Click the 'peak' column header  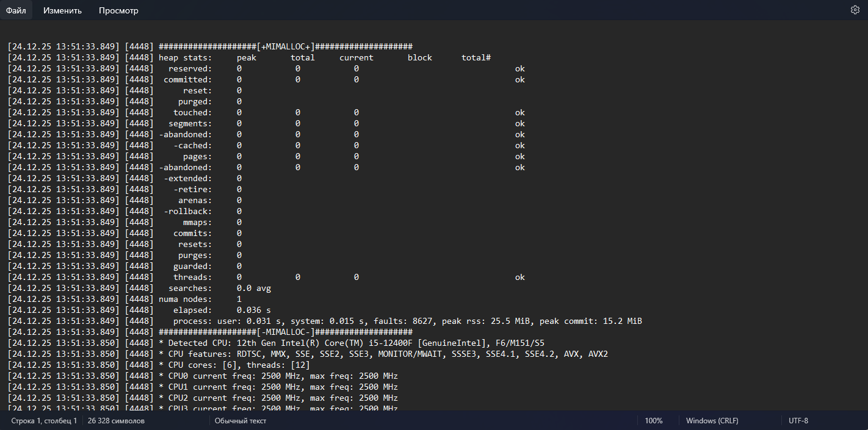pyautogui.click(x=247, y=57)
